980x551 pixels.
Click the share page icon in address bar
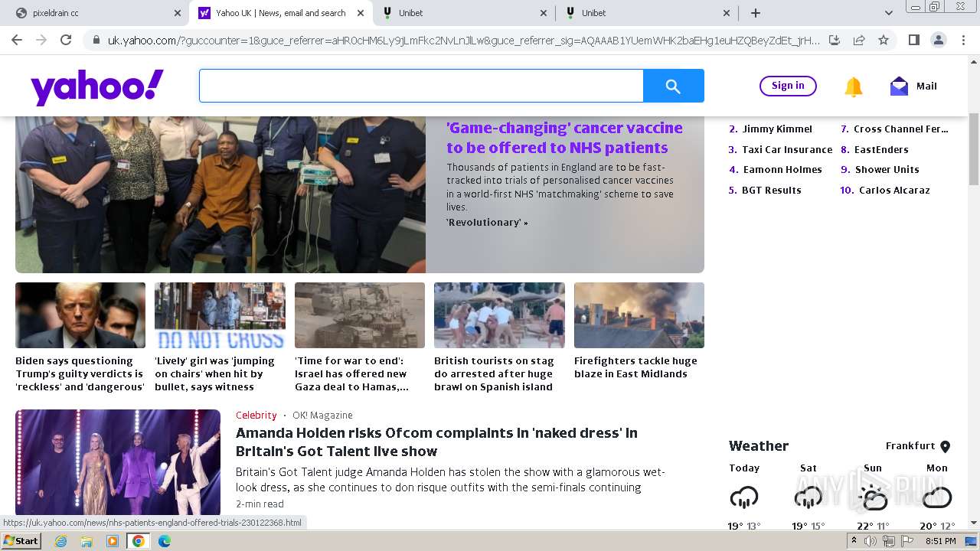coord(859,40)
